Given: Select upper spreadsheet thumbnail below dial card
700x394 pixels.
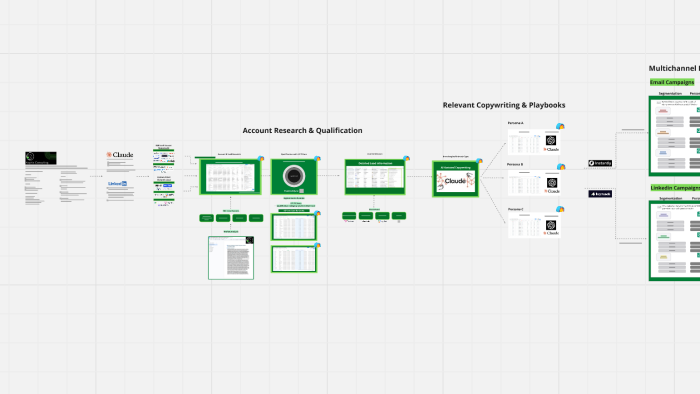Looking at the screenshot, I should (294, 227).
